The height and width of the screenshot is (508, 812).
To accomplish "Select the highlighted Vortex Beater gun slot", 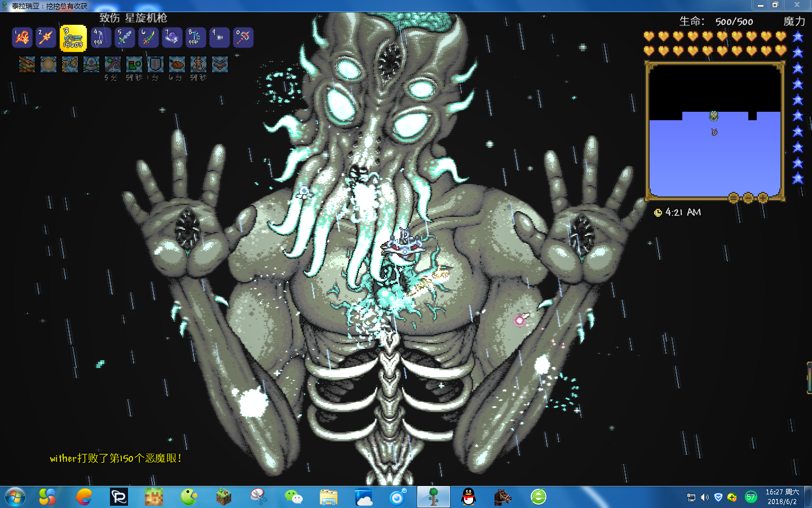I will (73, 38).
